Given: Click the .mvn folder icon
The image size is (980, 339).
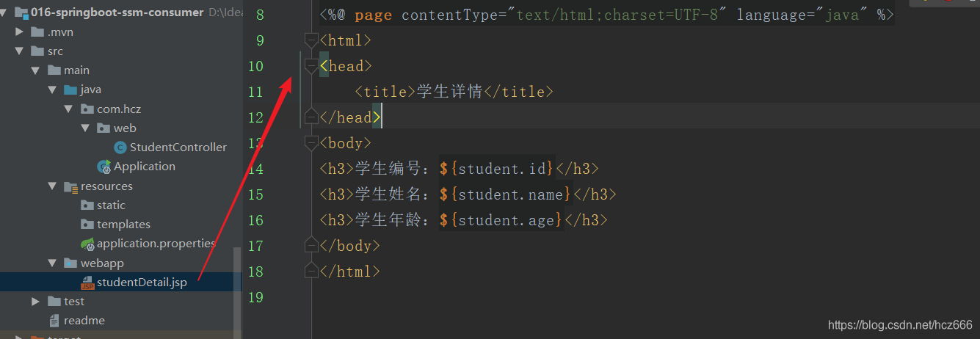Looking at the screenshot, I should tap(37, 32).
